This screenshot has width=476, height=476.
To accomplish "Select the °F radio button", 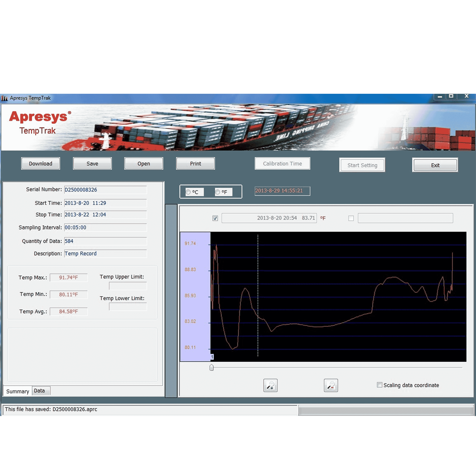I will [x=218, y=192].
